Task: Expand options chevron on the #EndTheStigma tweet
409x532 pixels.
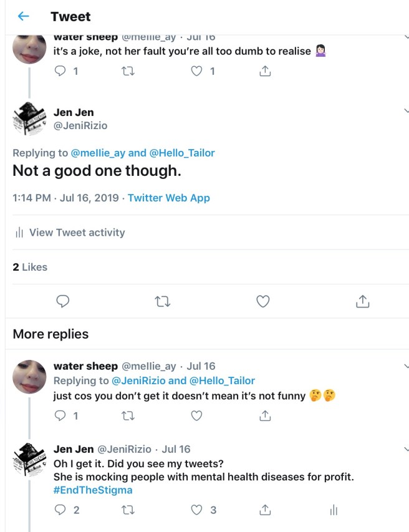Action: pos(406,448)
